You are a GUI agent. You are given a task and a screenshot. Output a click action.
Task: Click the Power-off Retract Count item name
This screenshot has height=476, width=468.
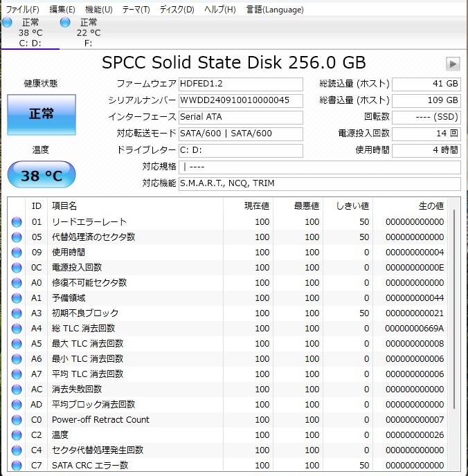tap(100, 420)
